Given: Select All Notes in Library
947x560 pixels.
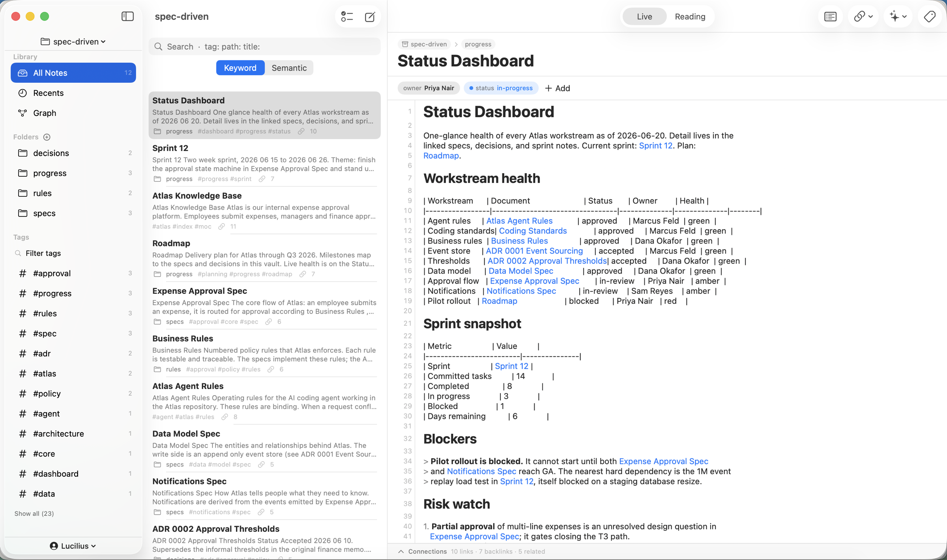Looking at the screenshot, I should coord(73,73).
